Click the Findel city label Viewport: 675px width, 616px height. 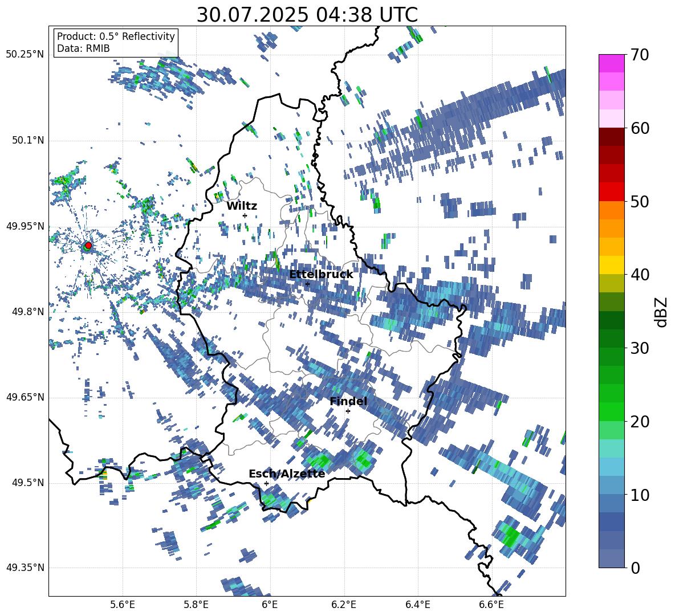(348, 401)
